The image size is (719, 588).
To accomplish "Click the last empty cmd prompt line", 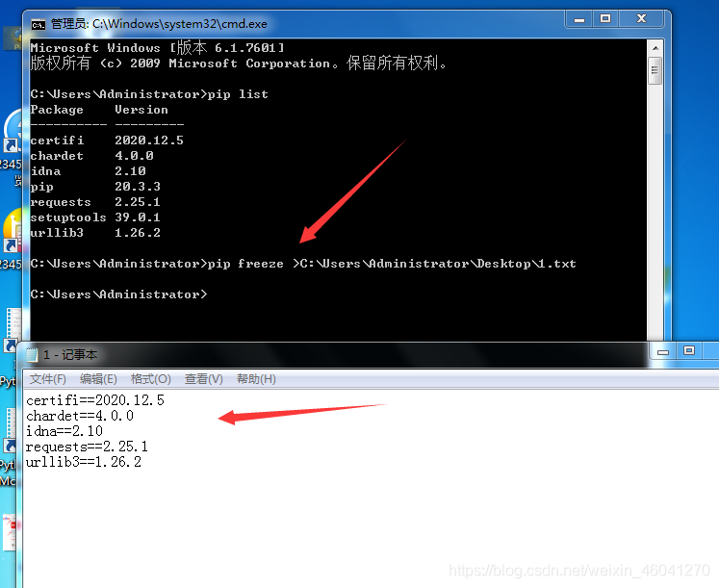I will click(x=118, y=294).
